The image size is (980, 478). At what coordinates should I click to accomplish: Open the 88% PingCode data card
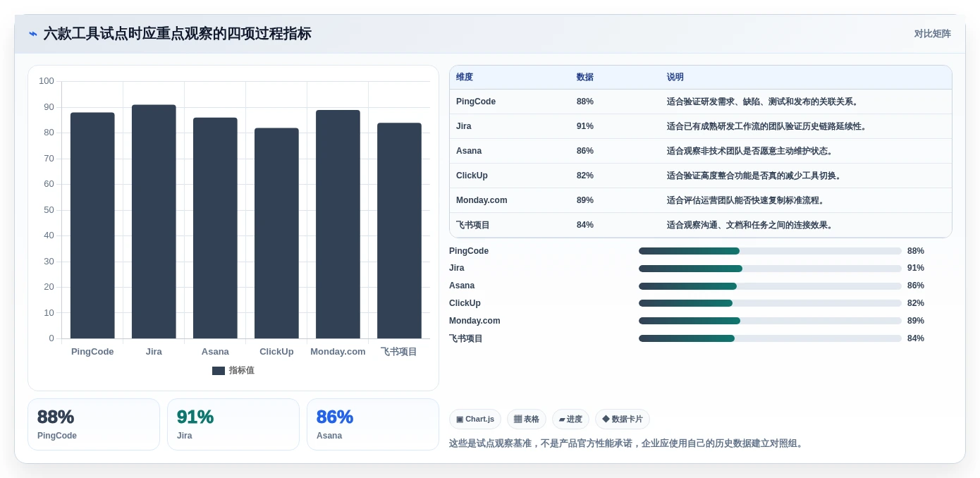tap(94, 424)
